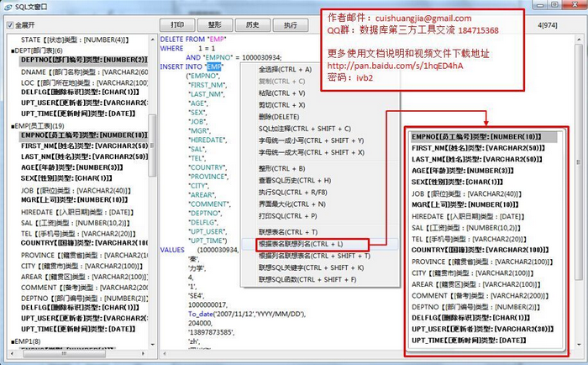Pick EMPNO in column suggestion popup
This screenshot has height=365, width=588.
coord(484,137)
